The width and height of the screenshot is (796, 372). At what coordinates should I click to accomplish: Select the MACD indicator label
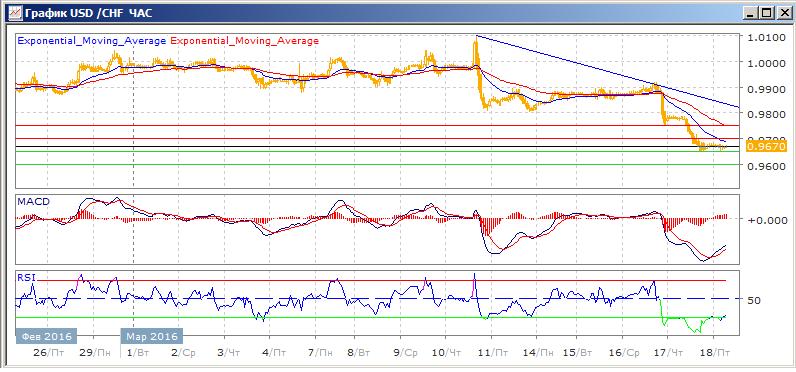coord(33,201)
